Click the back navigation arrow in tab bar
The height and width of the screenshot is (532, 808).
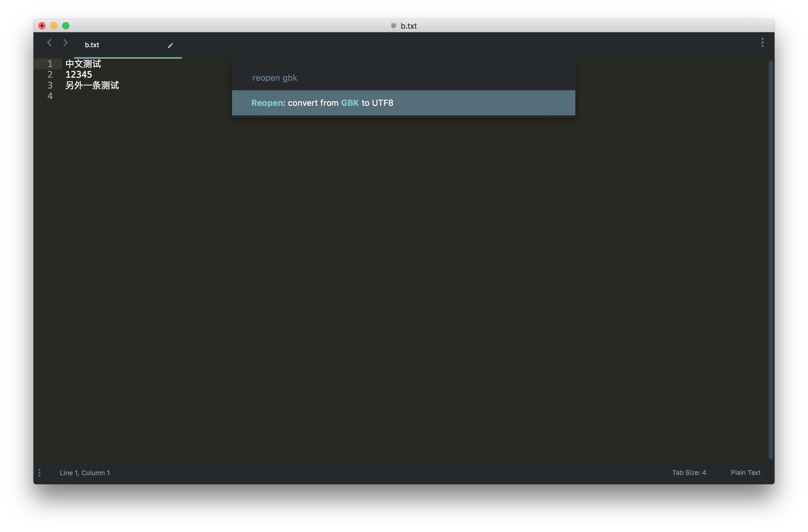50,43
